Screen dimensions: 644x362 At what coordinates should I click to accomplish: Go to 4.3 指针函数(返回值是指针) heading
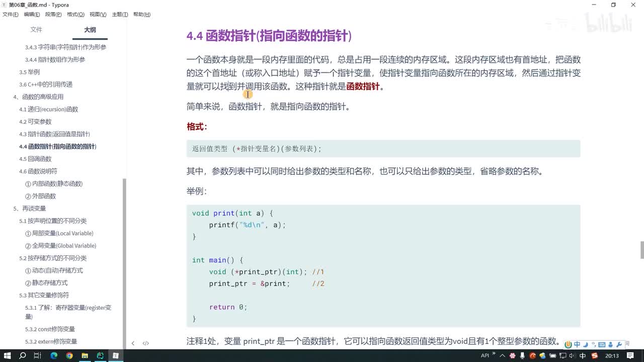(54, 134)
